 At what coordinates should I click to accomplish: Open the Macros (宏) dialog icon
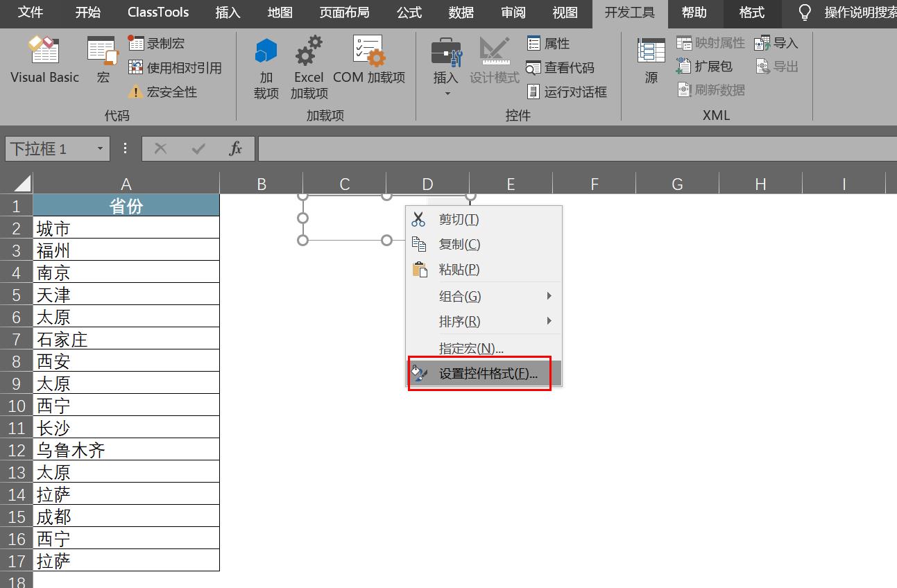[103, 60]
